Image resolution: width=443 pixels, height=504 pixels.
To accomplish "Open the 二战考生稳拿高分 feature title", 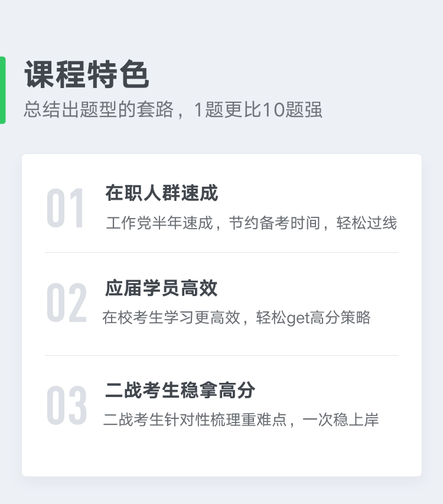I will point(180,390).
